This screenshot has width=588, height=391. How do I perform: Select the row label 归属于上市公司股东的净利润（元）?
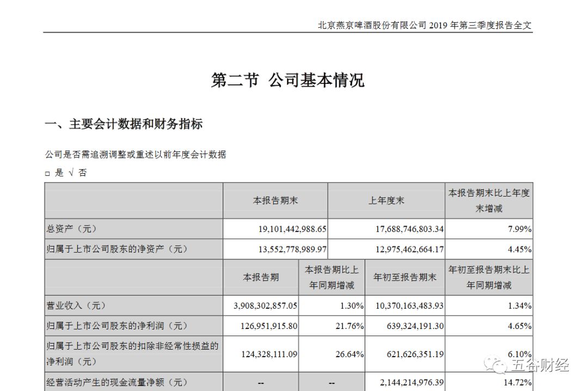[117, 326]
